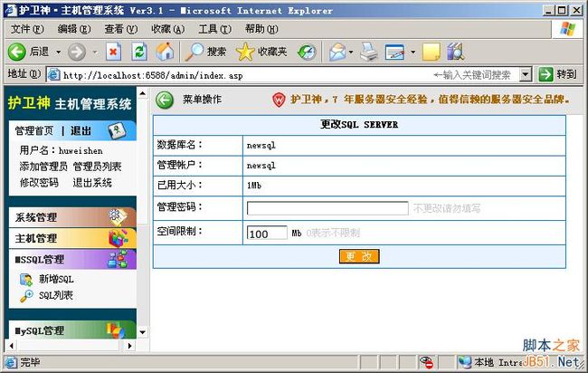Image resolution: width=588 pixels, height=373 pixels.
Task: Click the 完毕 status bar text
Action: pyautogui.click(x=30, y=362)
